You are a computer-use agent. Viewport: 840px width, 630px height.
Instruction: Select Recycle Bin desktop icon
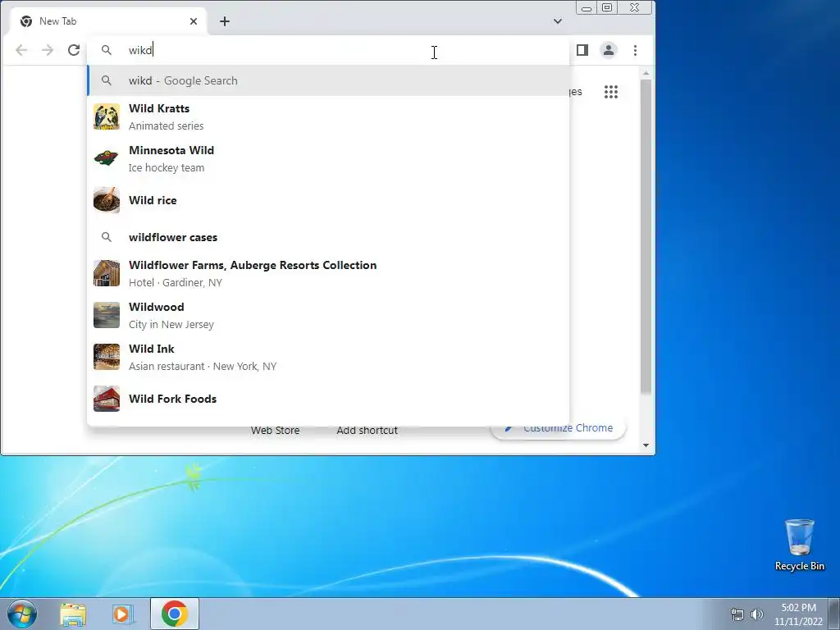pos(799,545)
